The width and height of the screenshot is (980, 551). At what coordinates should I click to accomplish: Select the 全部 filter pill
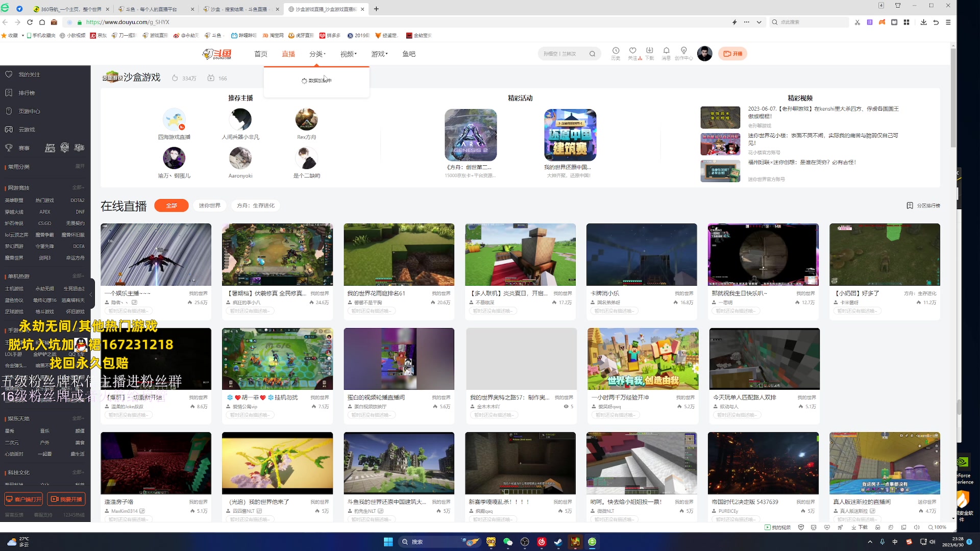click(171, 206)
